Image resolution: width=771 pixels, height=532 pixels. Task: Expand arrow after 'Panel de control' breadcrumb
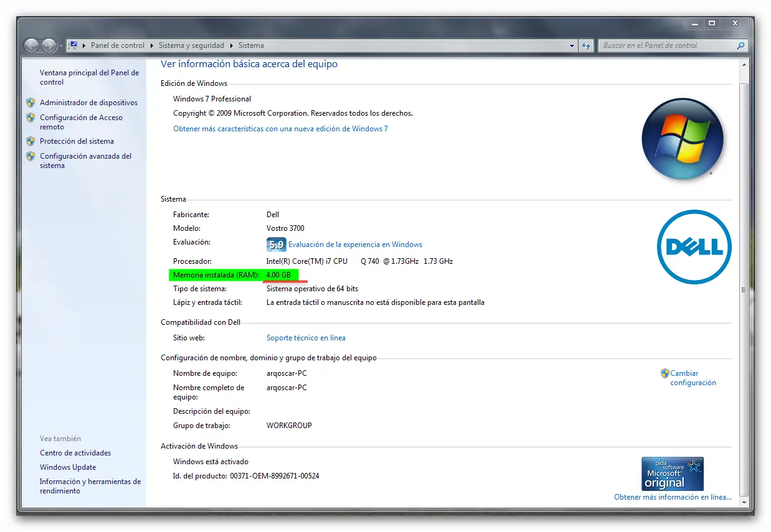click(151, 45)
